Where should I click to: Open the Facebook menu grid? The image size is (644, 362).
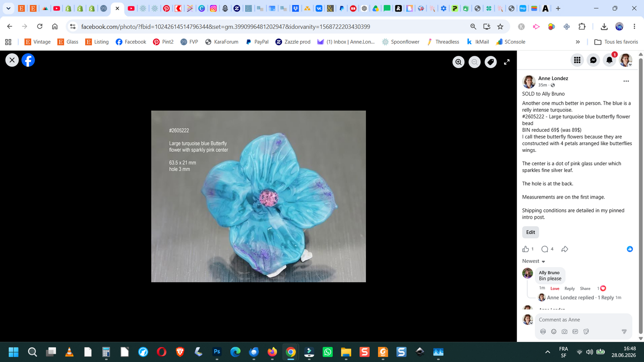point(577,60)
